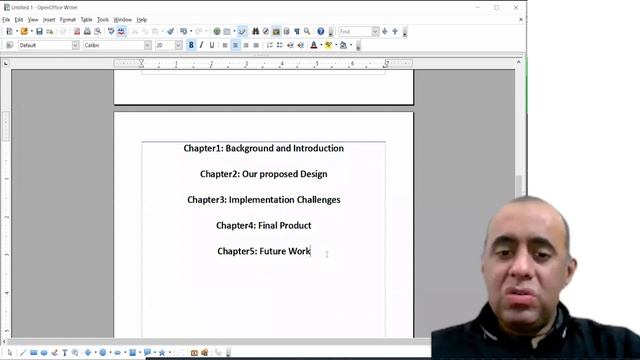The image size is (640, 360).
Task: Select the Line drawing tool
Action: click(x=23, y=352)
